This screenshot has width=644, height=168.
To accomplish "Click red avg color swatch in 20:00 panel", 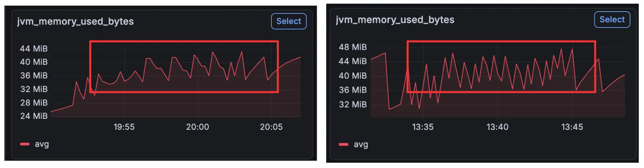I will click(x=25, y=144).
